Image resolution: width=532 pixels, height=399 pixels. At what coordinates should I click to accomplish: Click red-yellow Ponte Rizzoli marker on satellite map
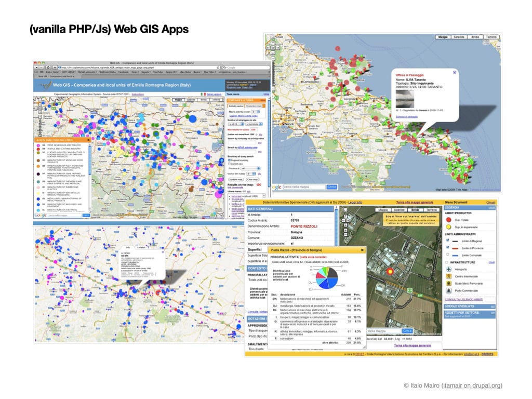tap(390, 271)
